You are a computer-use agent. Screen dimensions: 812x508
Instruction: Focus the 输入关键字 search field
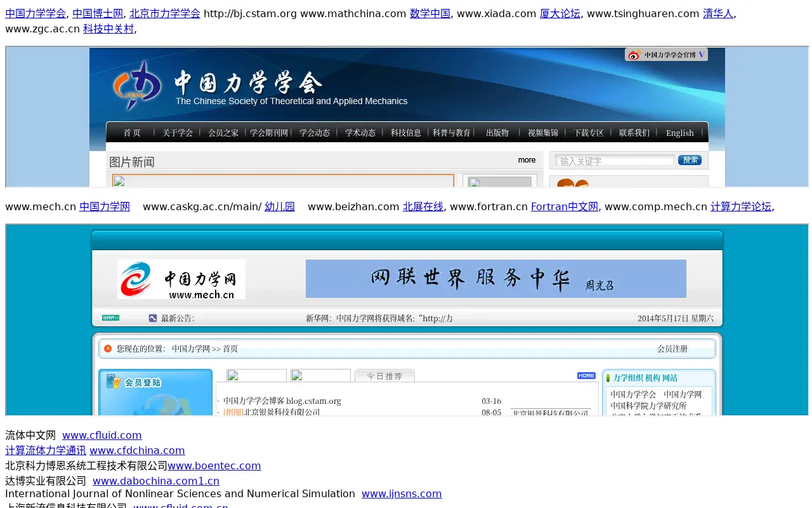(615, 161)
